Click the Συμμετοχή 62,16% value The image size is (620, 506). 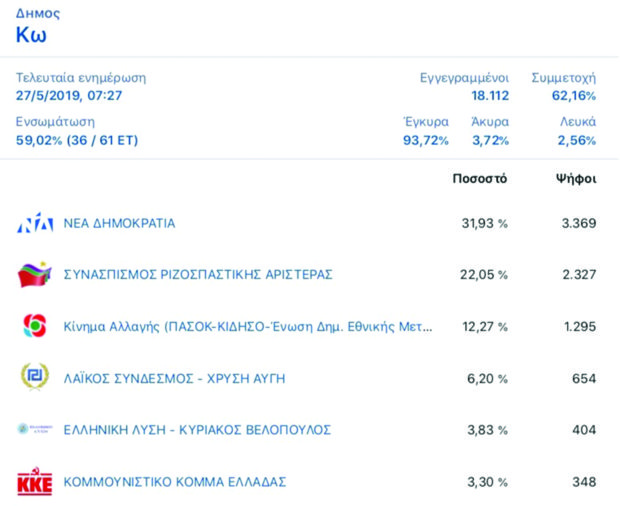click(x=576, y=96)
